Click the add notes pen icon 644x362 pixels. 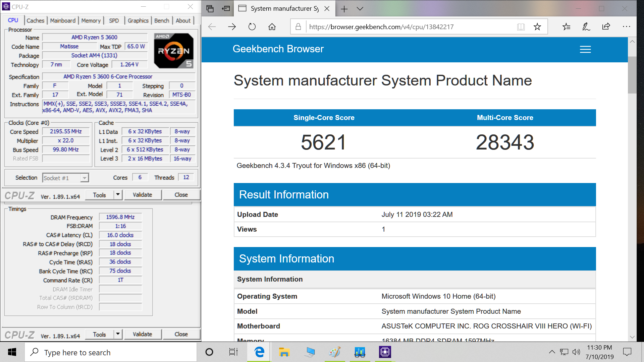point(586,27)
